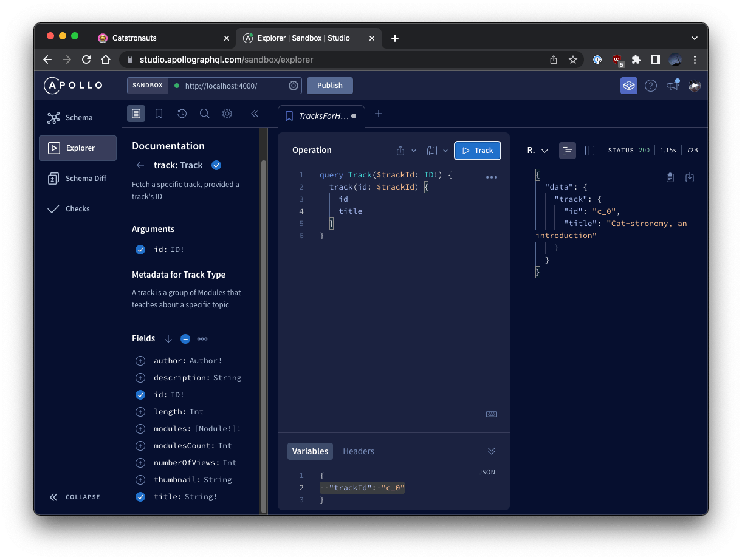Show the Documentation panel icon
Image resolution: width=742 pixels, height=560 pixels.
(x=136, y=114)
